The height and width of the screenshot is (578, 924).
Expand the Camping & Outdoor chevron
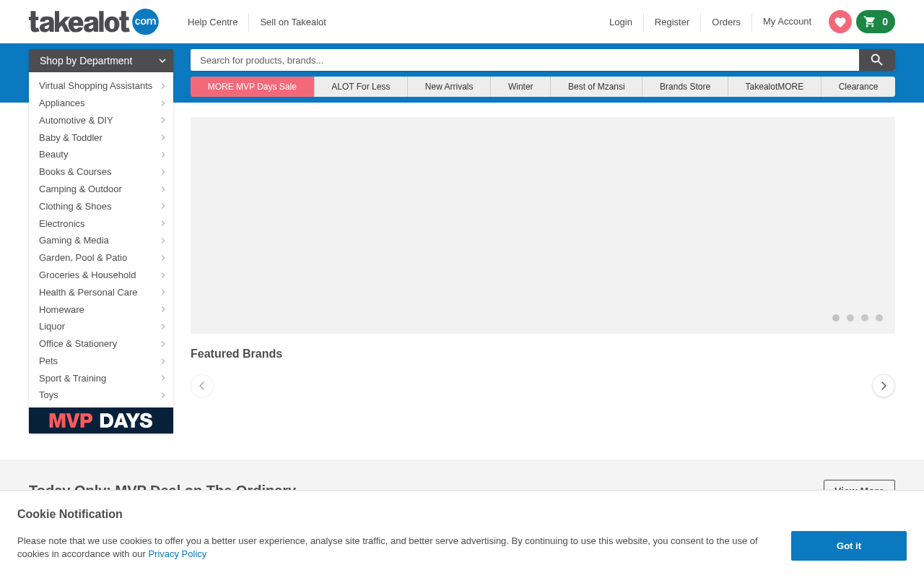[x=163, y=189]
